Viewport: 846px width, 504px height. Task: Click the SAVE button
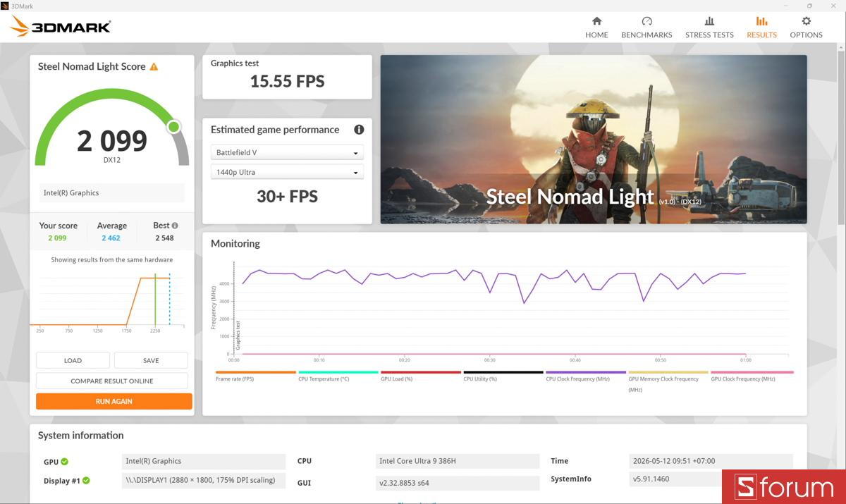click(x=151, y=360)
